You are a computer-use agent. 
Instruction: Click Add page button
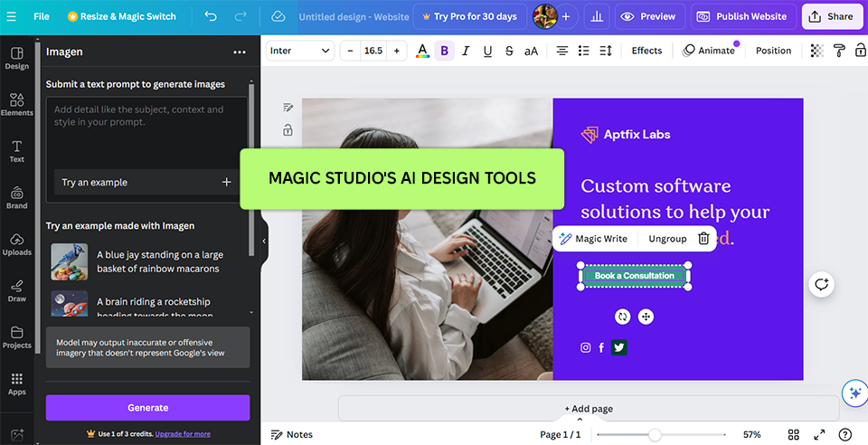[589, 409]
